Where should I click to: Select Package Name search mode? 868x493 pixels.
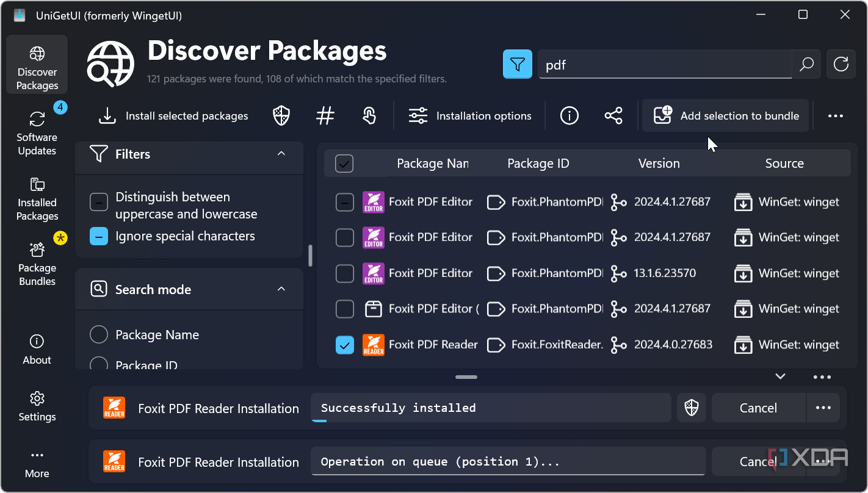click(99, 334)
